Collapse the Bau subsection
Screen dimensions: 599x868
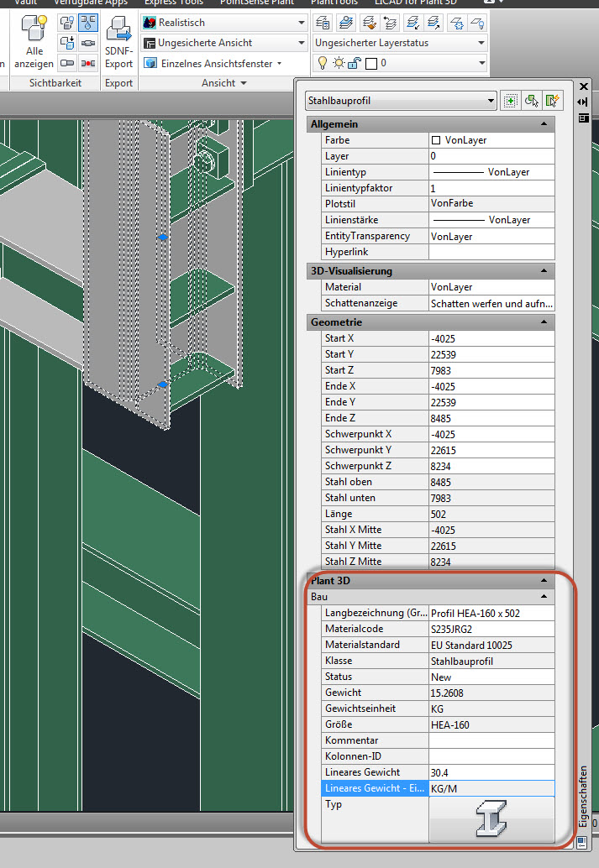[544, 596]
